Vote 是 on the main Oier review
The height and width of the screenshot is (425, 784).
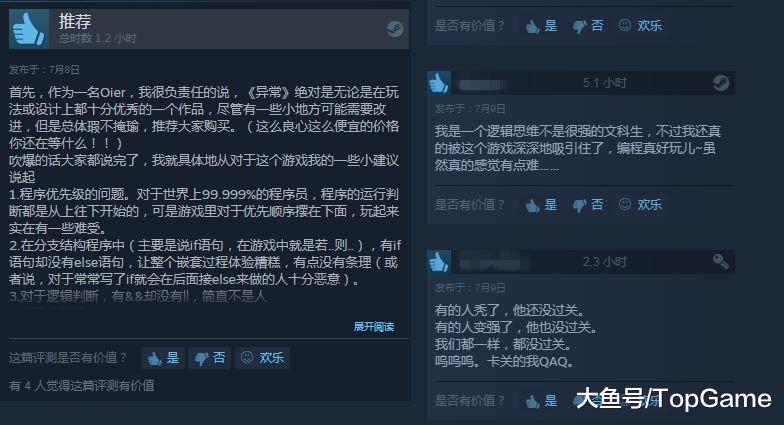click(163, 358)
